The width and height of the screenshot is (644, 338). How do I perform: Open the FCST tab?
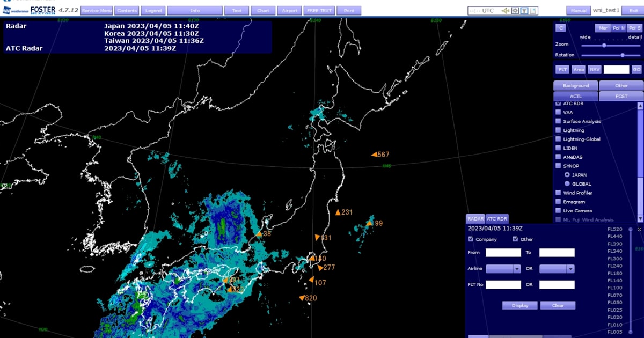621,97
